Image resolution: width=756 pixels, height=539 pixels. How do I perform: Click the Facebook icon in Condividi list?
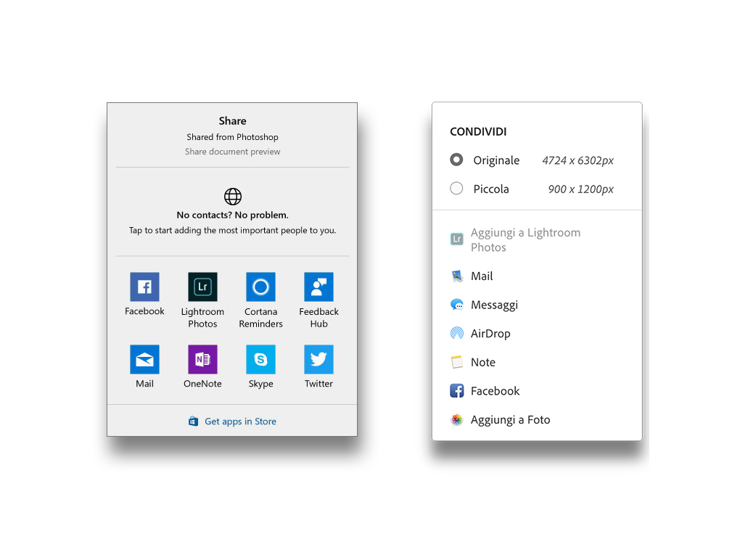[x=457, y=390]
